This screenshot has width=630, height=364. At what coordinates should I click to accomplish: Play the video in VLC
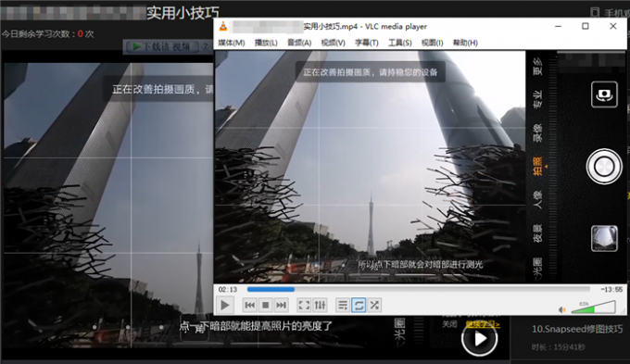tap(225, 306)
